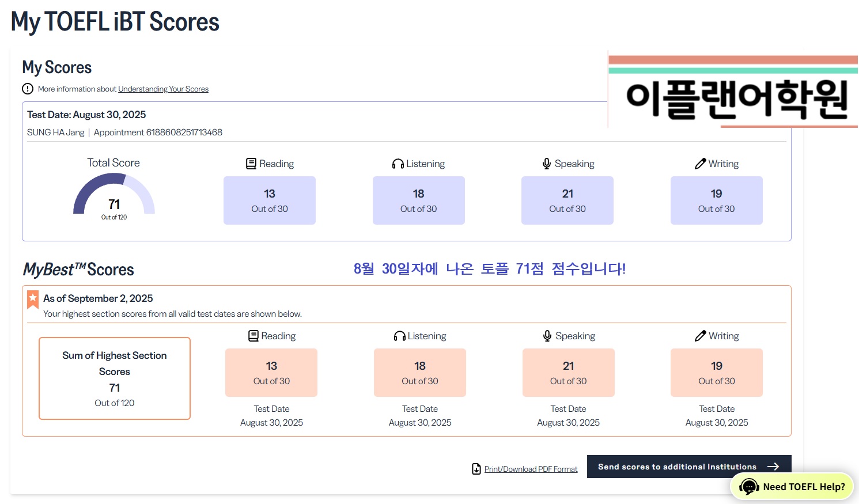
Task: Click the Sum of Highest Section Scores box
Action: click(x=115, y=378)
